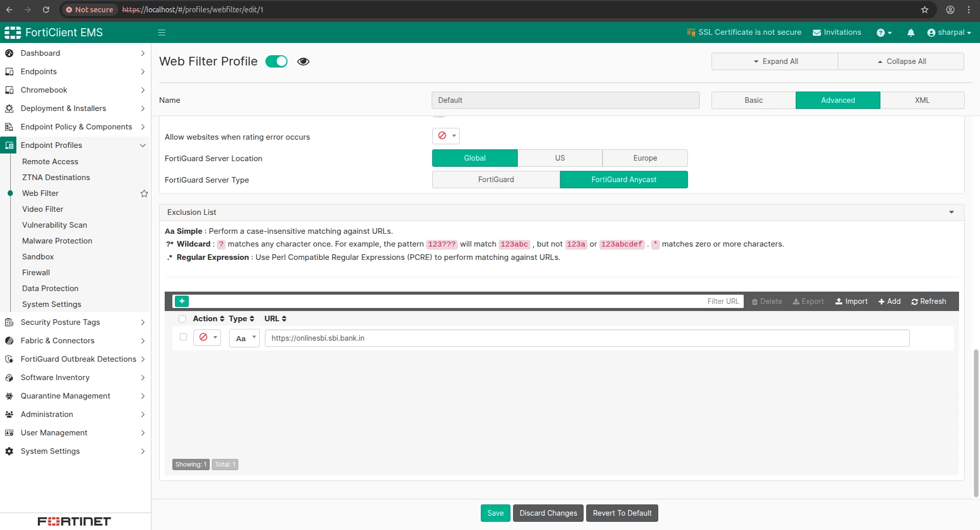Click the URL field with onlinesbi.sbi.bank.in
The height and width of the screenshot is (530, 980).
click(x=587, y=338)
